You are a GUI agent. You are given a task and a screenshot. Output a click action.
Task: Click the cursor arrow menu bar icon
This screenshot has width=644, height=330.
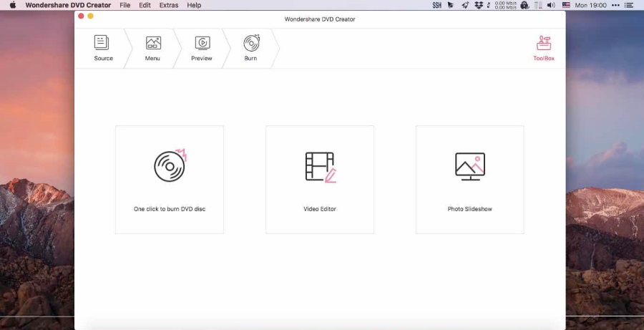[x=451, y=5]
